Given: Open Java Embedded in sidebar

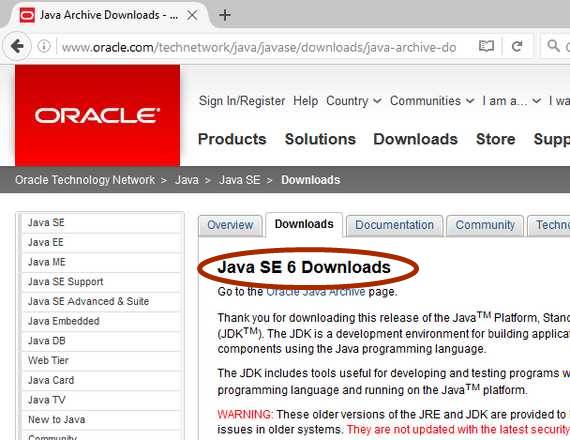Looking at the screenshot, I should 101,321.
